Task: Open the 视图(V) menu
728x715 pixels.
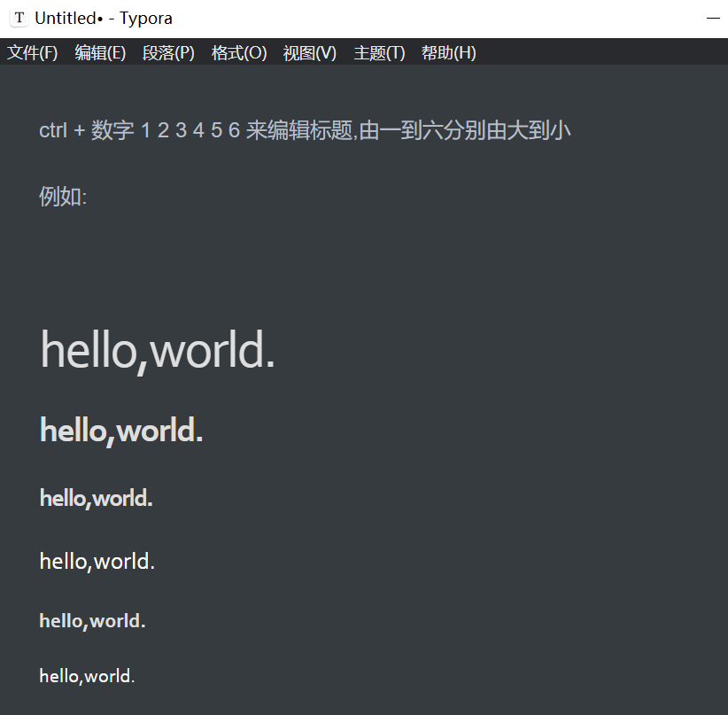Action: click(x=310, y=52)
